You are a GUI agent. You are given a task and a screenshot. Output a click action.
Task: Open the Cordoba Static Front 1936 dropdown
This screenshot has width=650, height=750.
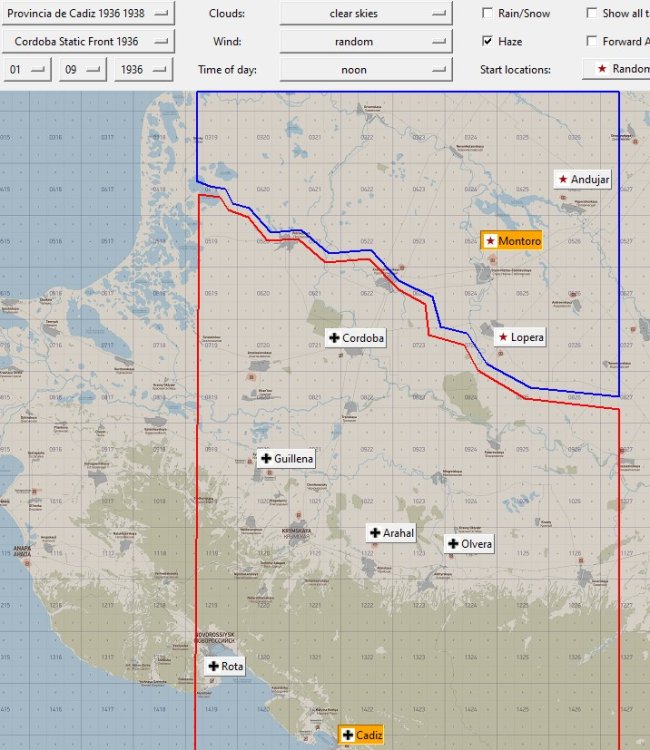coord(88,42)
